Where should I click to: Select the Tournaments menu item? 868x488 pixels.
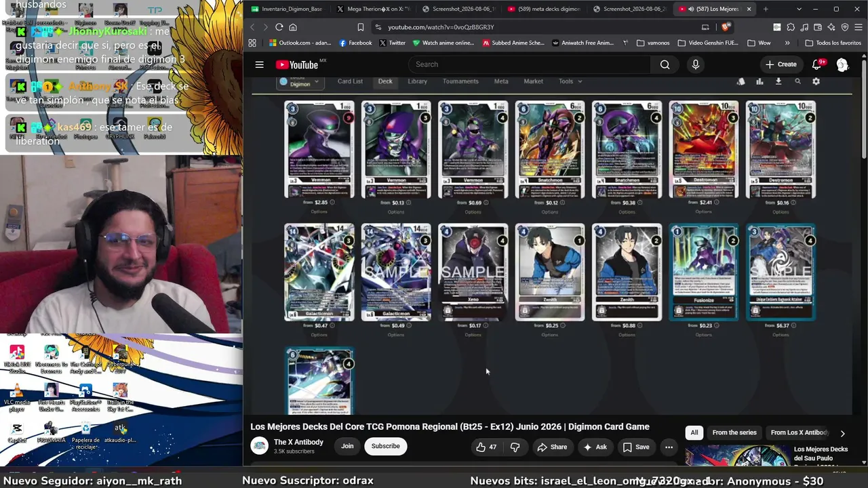[x=460, y=81]
